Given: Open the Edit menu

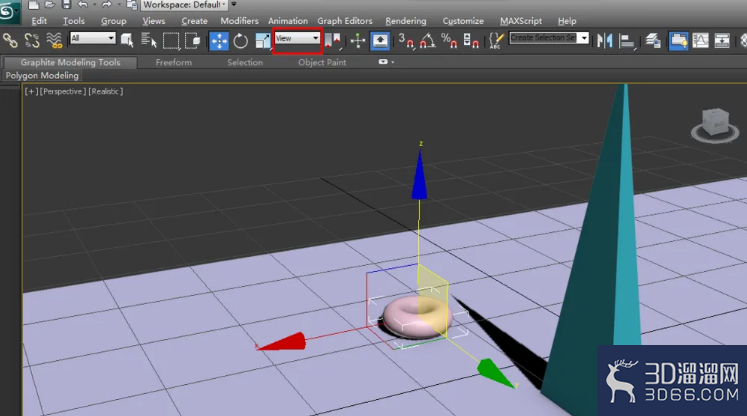Looking at the screenshot, I should [x=39, y=21].
